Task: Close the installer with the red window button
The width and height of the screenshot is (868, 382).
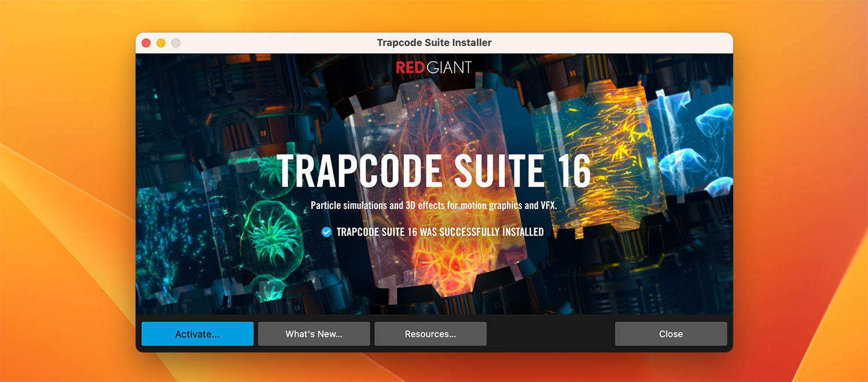Action: click(x=146, y=43)
